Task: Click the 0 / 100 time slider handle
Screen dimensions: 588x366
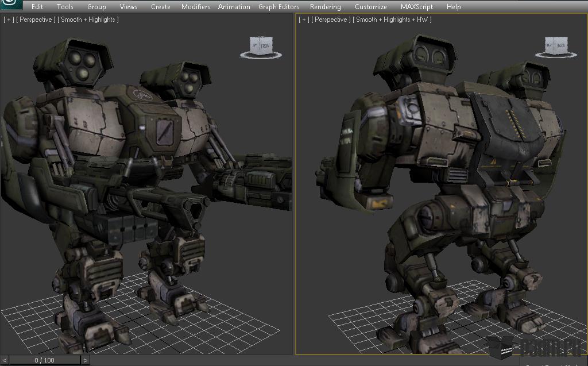Action: pyautogui.click(x=45, y=360)
